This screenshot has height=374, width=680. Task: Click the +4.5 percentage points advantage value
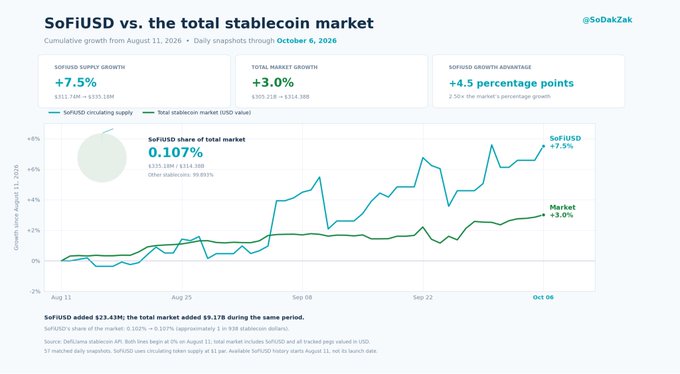511,83
